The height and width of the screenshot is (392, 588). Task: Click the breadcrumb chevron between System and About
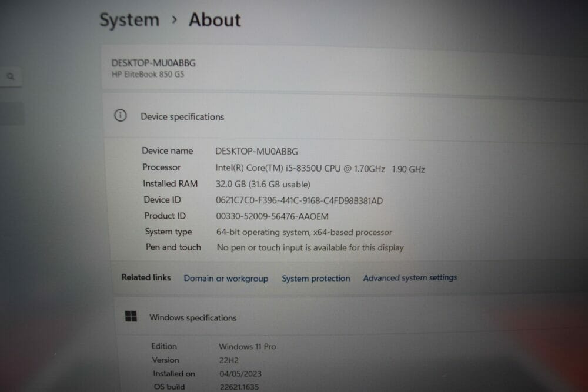pos(174,19)
